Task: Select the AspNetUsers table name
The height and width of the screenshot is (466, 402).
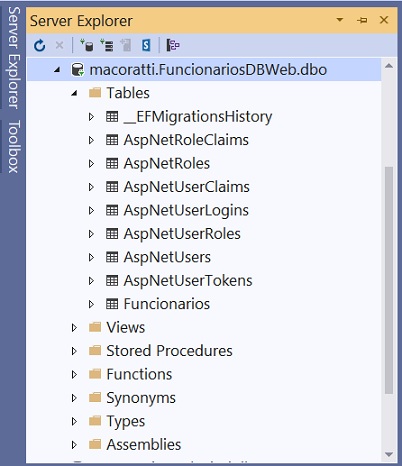Action: [x=167, y=257]
